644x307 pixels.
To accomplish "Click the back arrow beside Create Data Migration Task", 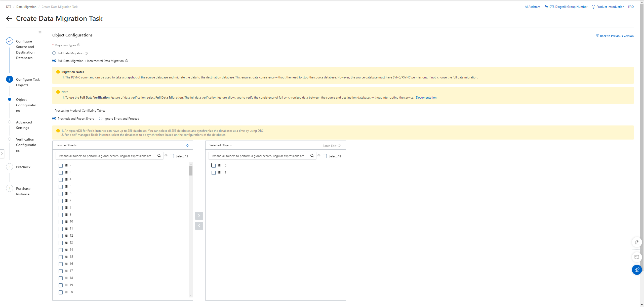I will pos(9,19).
